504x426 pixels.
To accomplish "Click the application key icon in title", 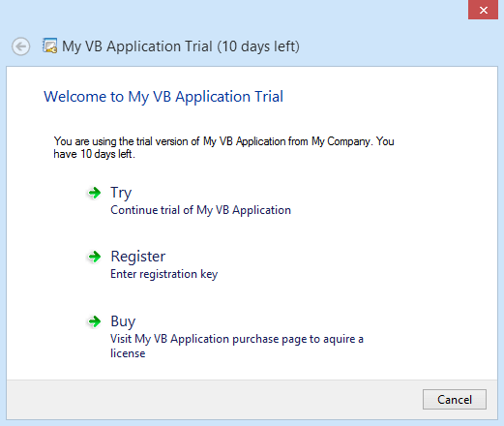I will (x=50, y=46).
